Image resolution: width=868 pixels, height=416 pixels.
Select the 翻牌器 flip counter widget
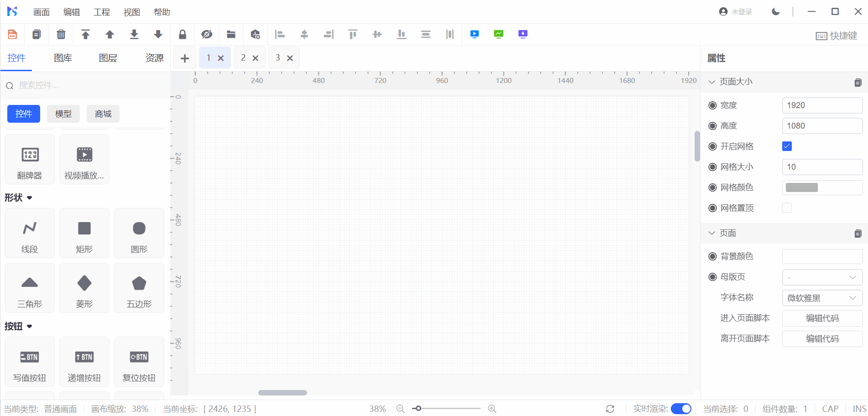click(x=30, y=160)
